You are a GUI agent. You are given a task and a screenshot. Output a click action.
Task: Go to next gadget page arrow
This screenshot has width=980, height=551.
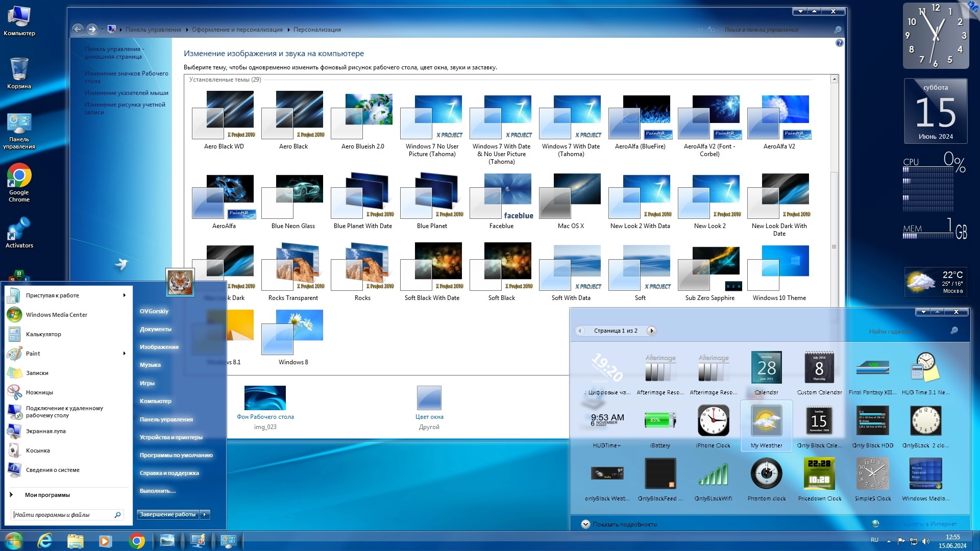(651, 331)
